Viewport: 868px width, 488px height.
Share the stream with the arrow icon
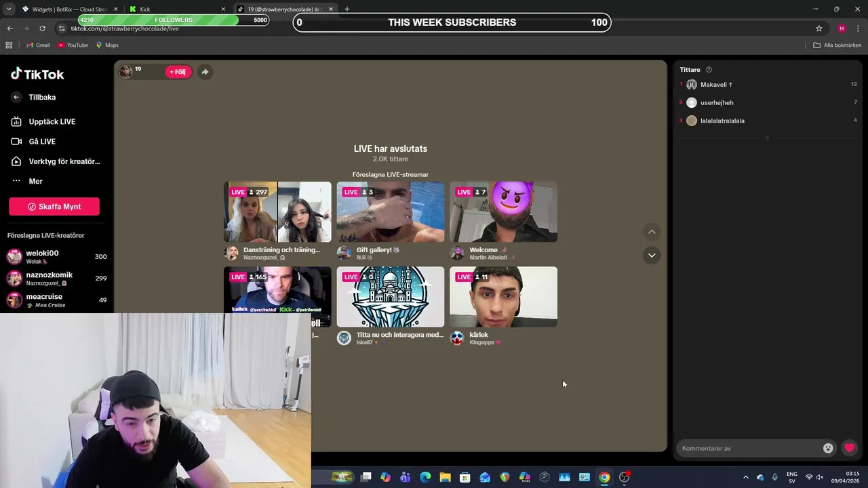pos(205,72)
